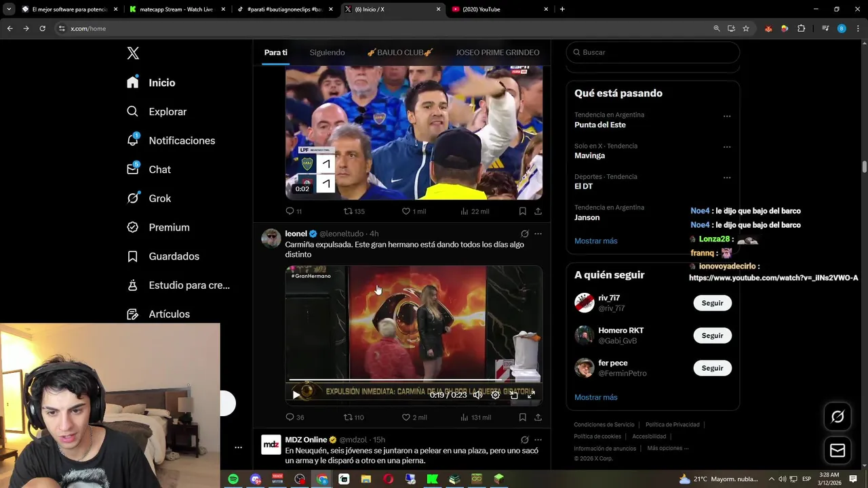
Task: Open Chat from the sidebar
Action: (149, 169)
